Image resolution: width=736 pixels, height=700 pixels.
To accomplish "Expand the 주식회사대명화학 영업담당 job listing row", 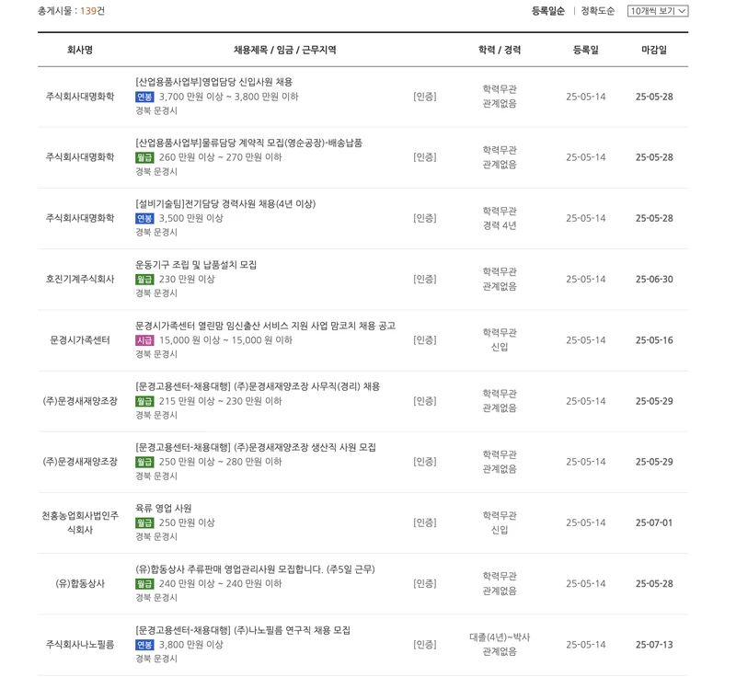I will pyautogui.click(x=219, y=82).
